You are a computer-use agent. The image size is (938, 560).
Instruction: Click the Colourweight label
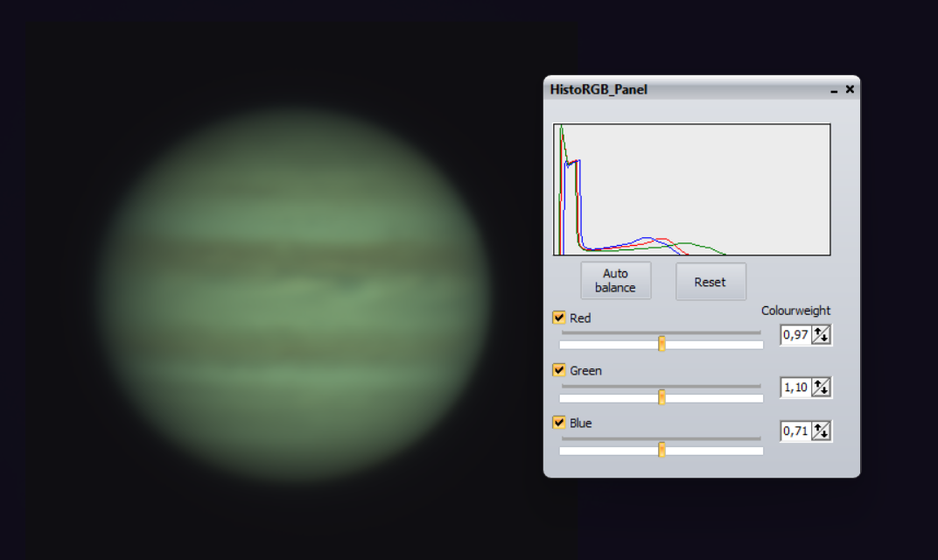[x=795, y=311]
